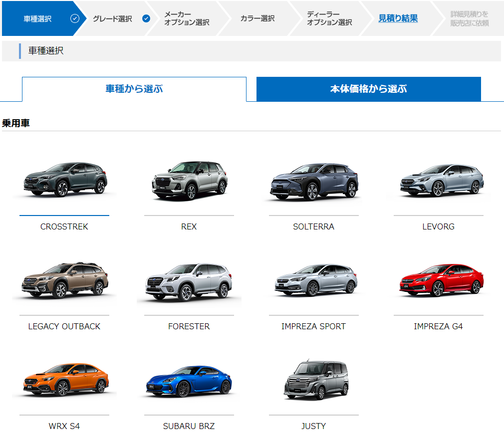
Task: Switch to the 本体価格から選ぶ tab
Action: click(x=369, y=89)
